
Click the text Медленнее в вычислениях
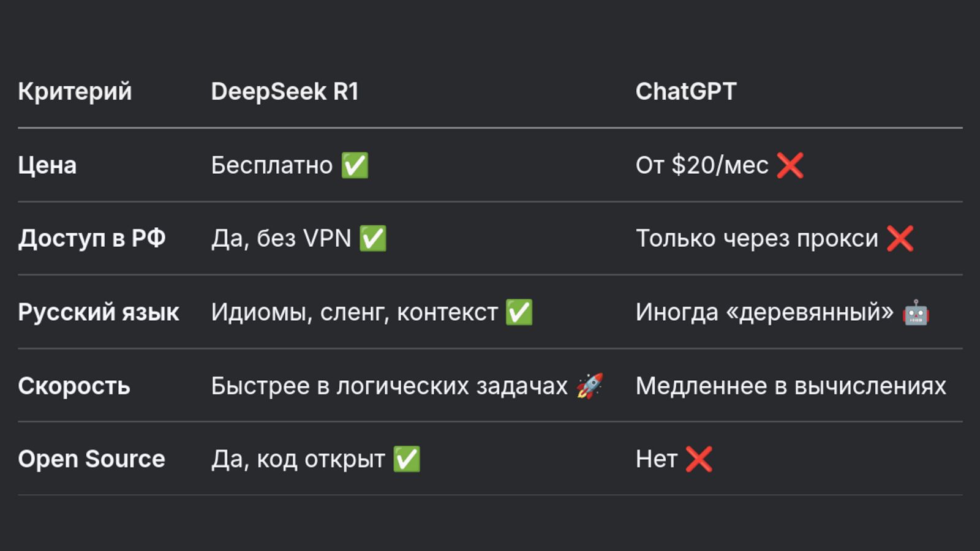tap(791, 386)
